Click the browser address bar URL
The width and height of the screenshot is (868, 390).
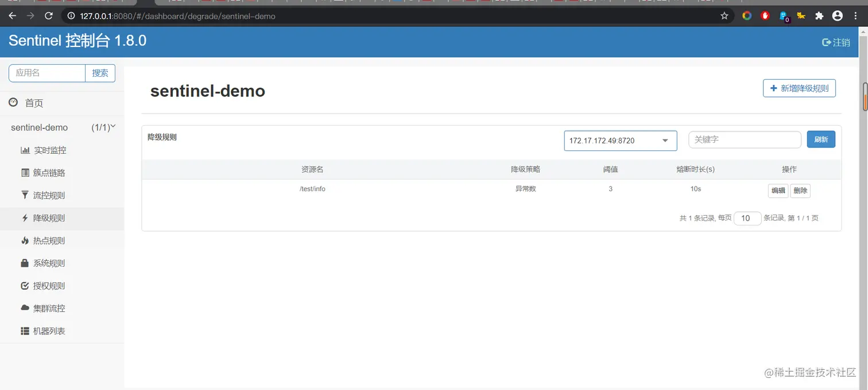click(177, 16)
